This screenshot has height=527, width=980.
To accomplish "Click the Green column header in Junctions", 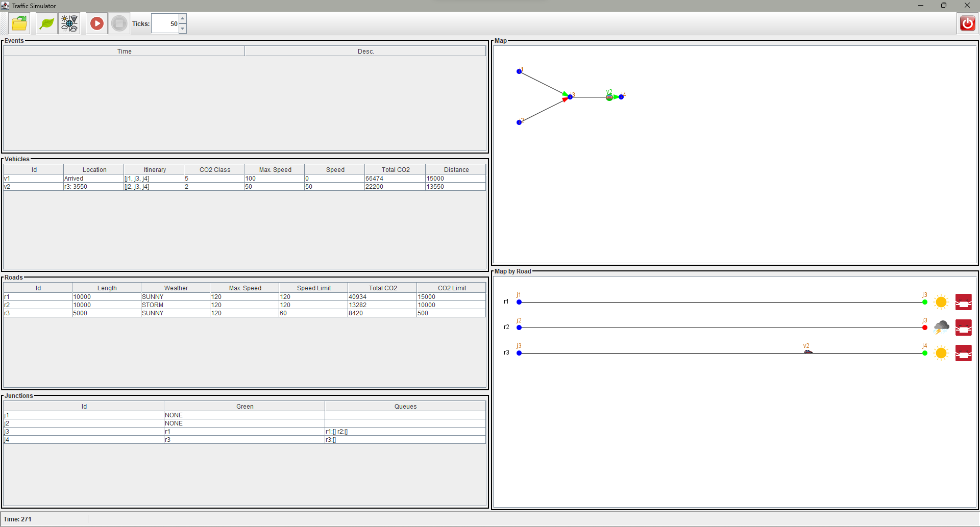I will (x=244, y=406).
